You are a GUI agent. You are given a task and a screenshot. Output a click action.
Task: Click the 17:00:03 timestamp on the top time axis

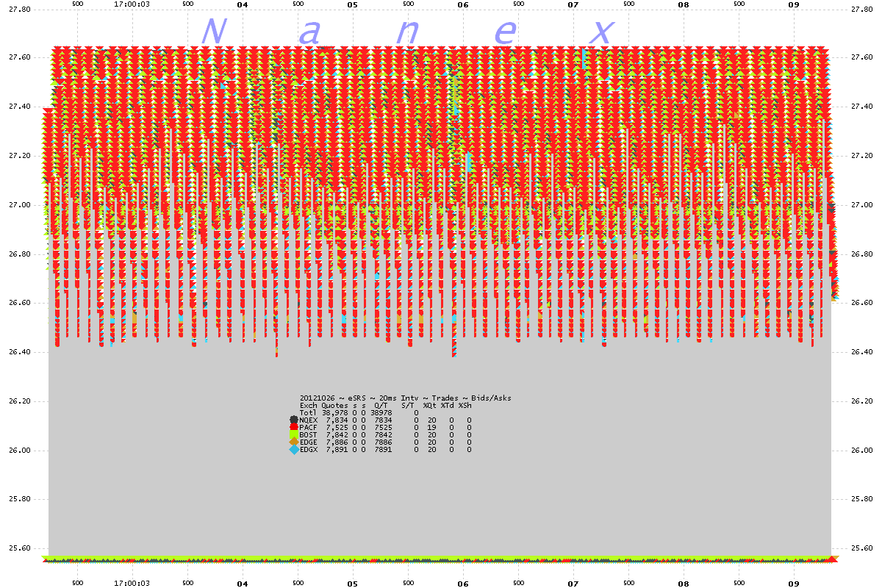pyautogui.click(x=132, y=4)
